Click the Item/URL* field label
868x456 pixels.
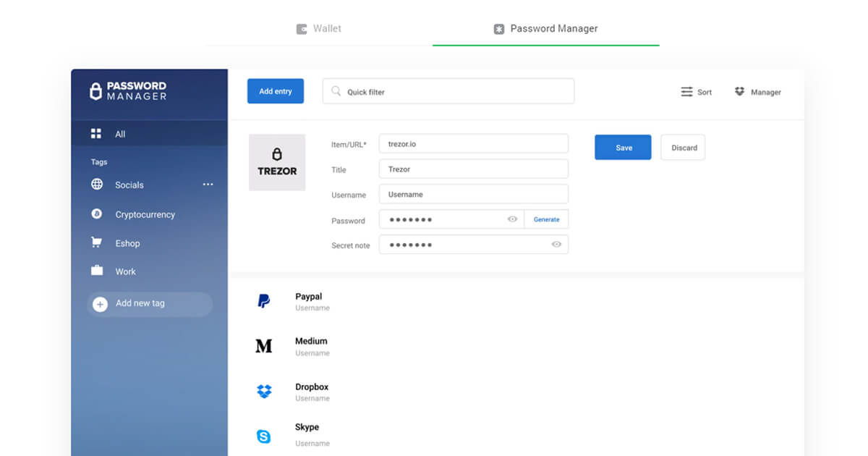pos(349,145)
